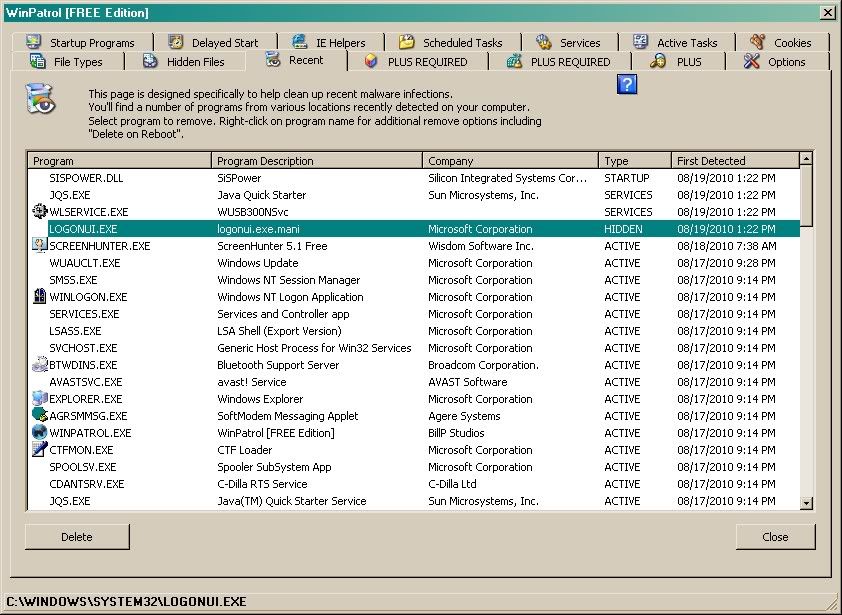
Task: Select the LOGONUI.EXE highlighted row
Action: point(413,228)
